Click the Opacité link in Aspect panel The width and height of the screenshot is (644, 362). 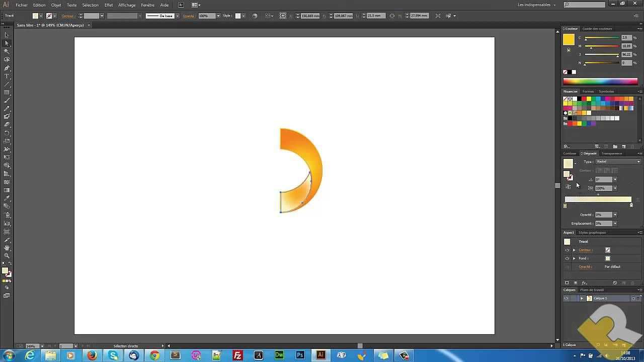tap(585, 266)
